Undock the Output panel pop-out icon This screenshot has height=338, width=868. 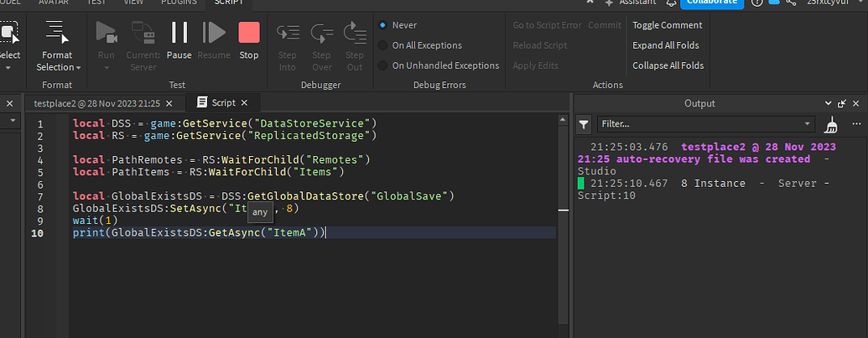pyautogui.click(x=842, y=103)
